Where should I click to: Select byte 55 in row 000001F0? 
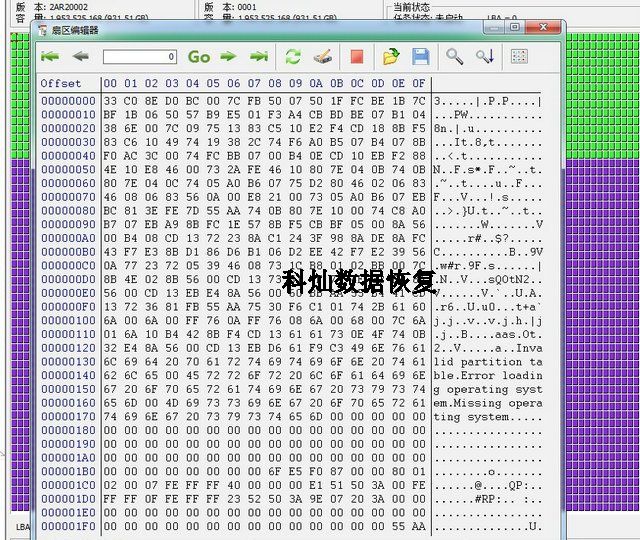pyautogui.click(x=398, y=526)
